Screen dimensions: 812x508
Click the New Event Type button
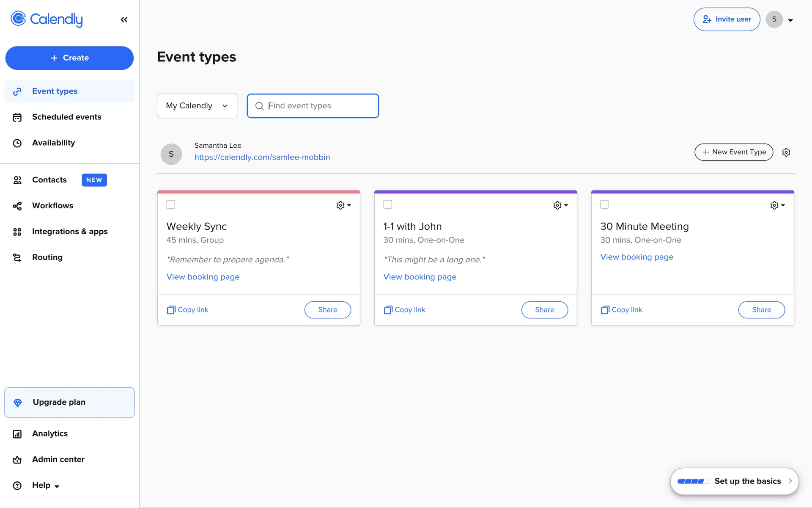(x=734, y=152)
